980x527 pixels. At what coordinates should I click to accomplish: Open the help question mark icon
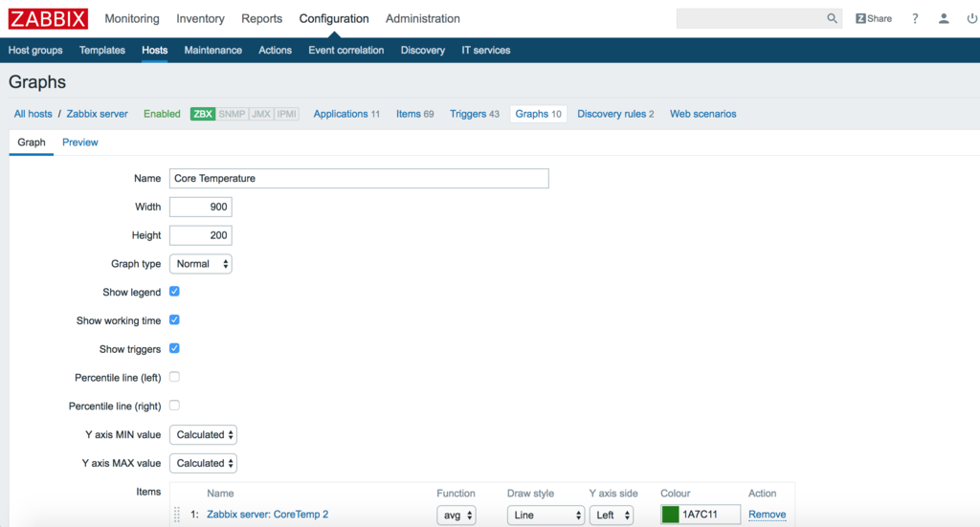tap(915, 19)
